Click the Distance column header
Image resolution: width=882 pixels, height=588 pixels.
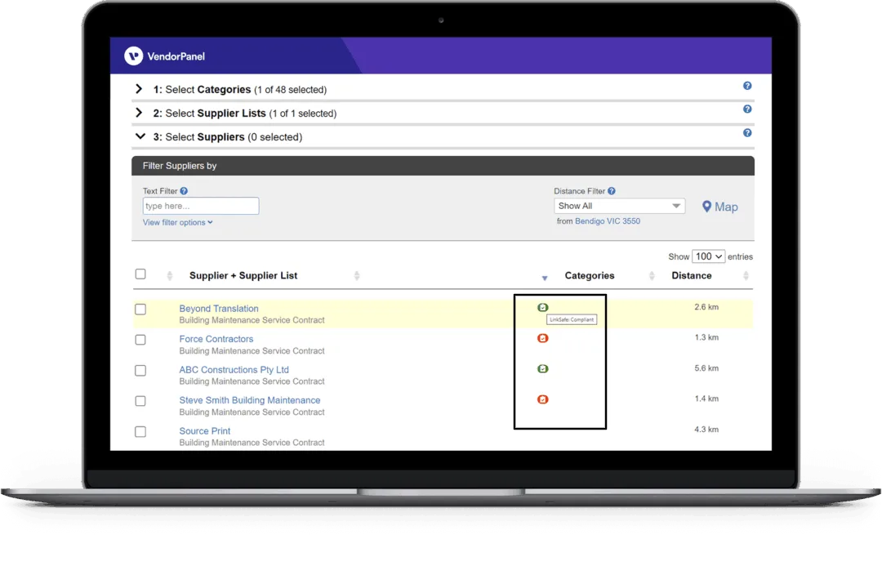click(x=692, y=275)
